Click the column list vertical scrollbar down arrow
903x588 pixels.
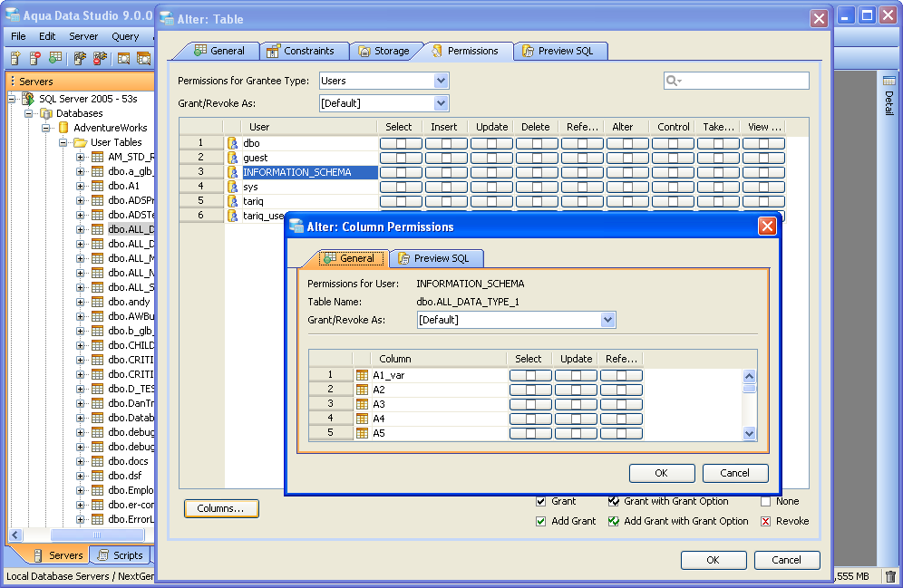pyautogui.click(x=749, y=434)
